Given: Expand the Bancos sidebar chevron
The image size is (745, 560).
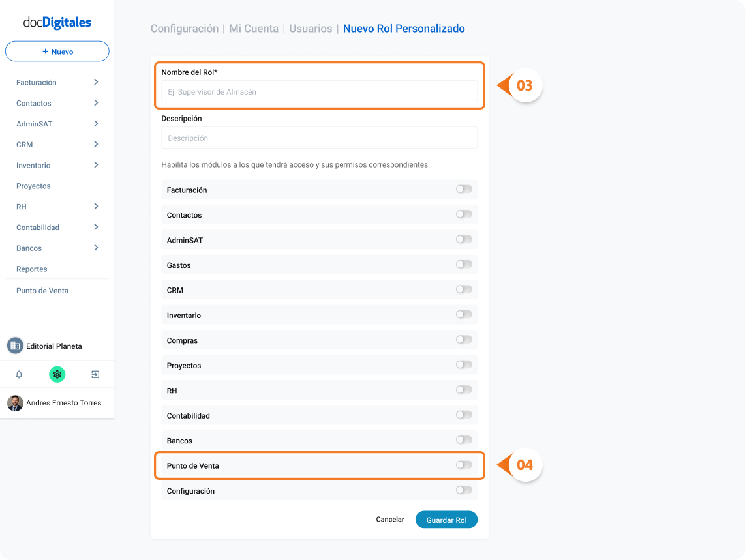Looking at the screenshot, I should point(96,248).
